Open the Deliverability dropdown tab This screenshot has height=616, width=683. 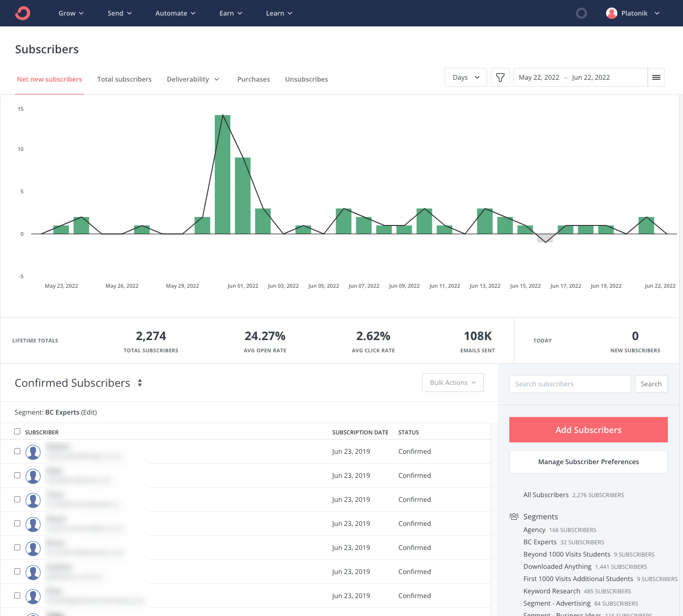coord(193,79)
